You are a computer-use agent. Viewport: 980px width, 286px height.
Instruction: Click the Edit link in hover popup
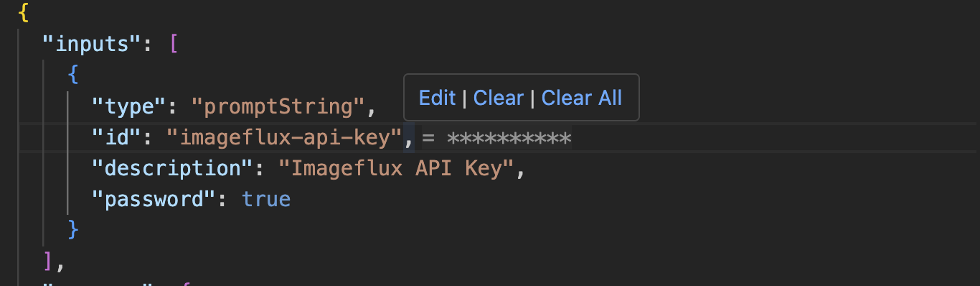tap(437, 98)
